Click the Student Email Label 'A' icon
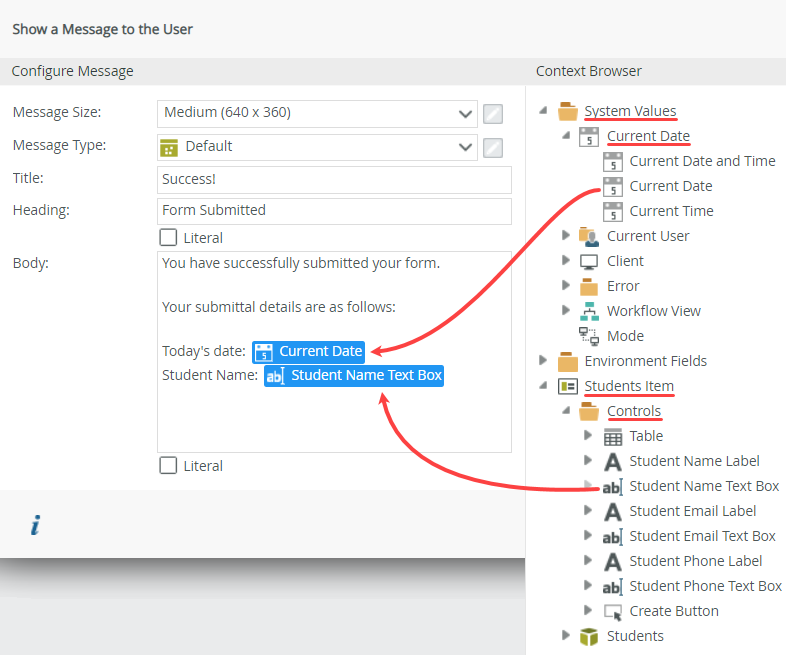Screen dimensions: 786x655 coord(613,512)
